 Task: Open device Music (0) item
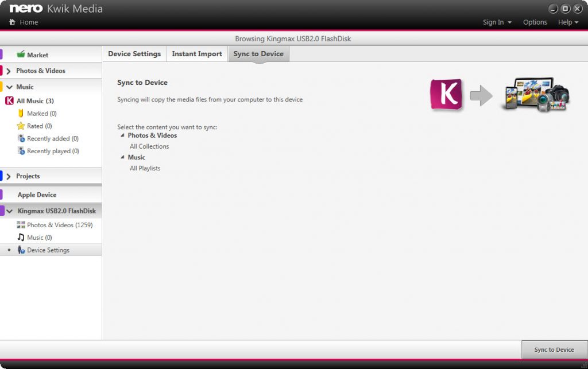(40, 237)
